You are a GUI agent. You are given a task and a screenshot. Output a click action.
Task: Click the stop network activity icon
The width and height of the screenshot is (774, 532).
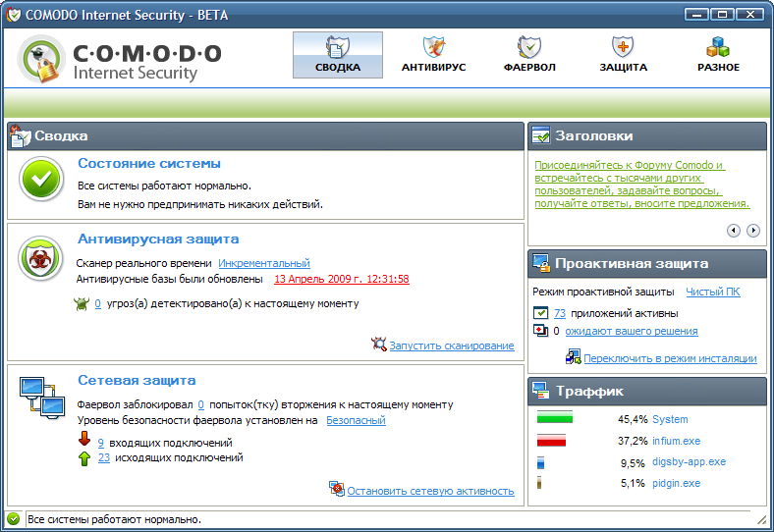pyautogui.click(x=337, y=489)
